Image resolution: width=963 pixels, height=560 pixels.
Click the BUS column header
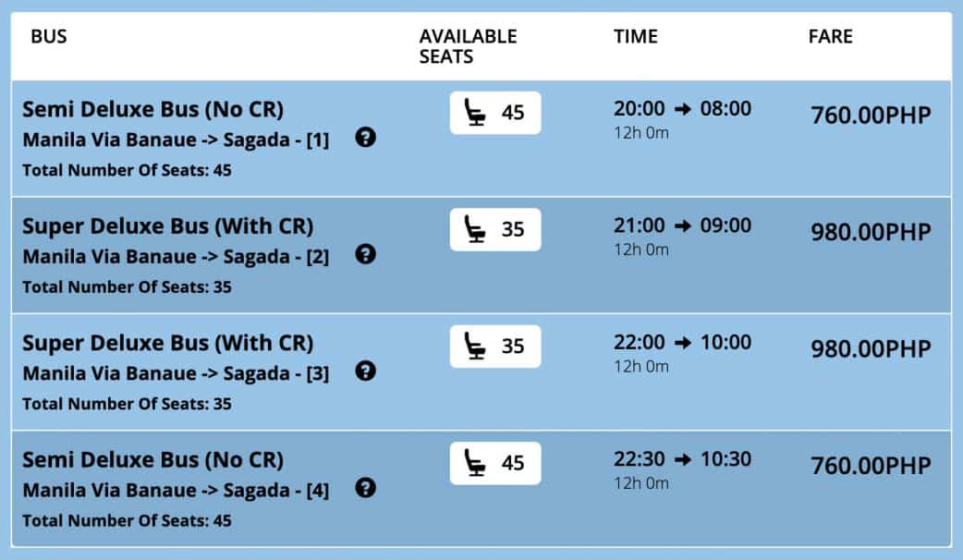click(49, 37)
